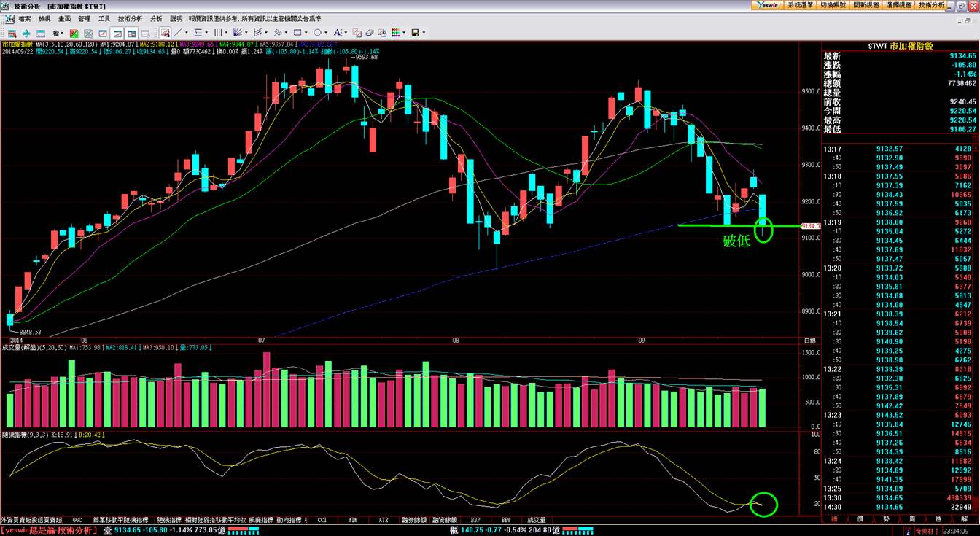
Task: Click the delete all drawings icon
Action: pyautogui.click(x=382, y=33)
